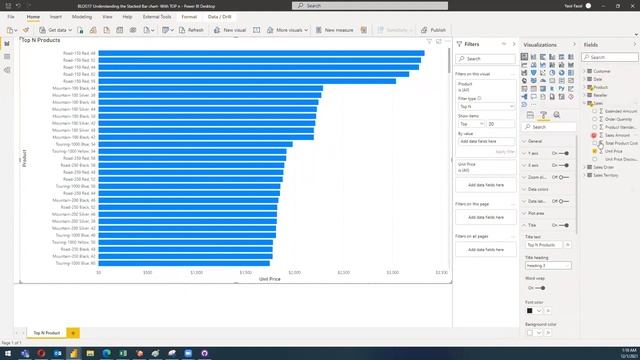The width and height of the screenshot is (640, 360).
Task: Expand the General format section
Action: [x=535, y=141]
